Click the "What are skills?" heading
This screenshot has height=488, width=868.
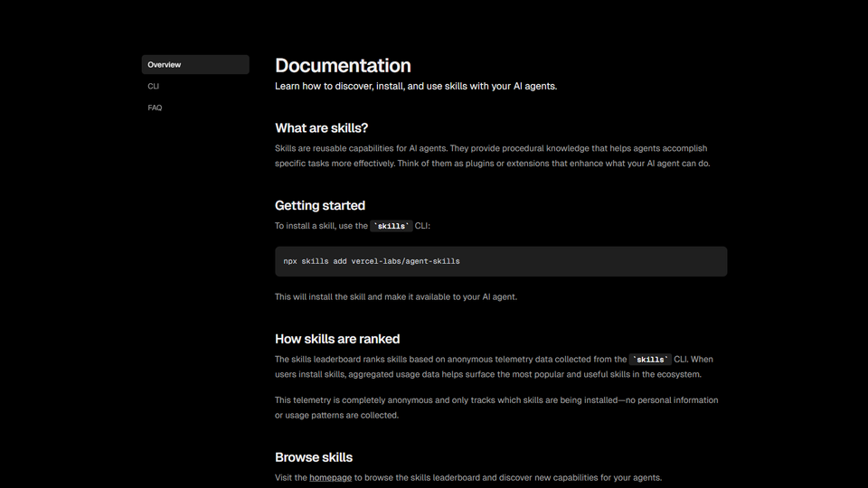click(x=321, y=128)
